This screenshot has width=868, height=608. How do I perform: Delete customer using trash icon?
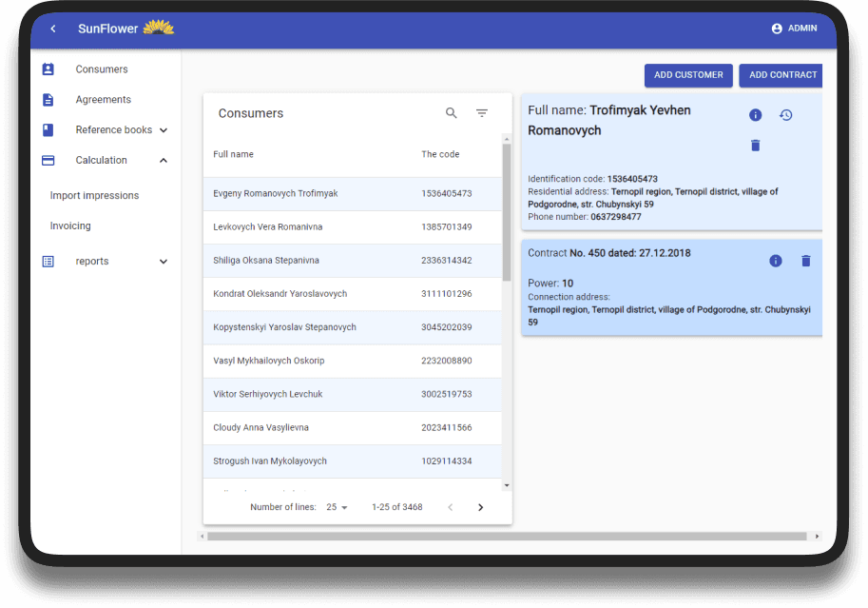[x=755, y=146]
